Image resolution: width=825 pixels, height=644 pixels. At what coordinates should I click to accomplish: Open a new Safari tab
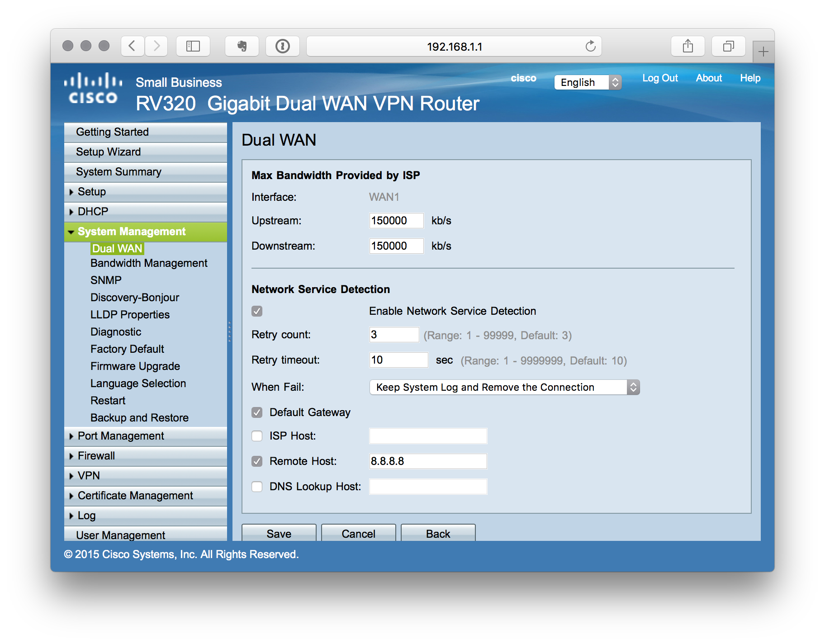point(763,52)
